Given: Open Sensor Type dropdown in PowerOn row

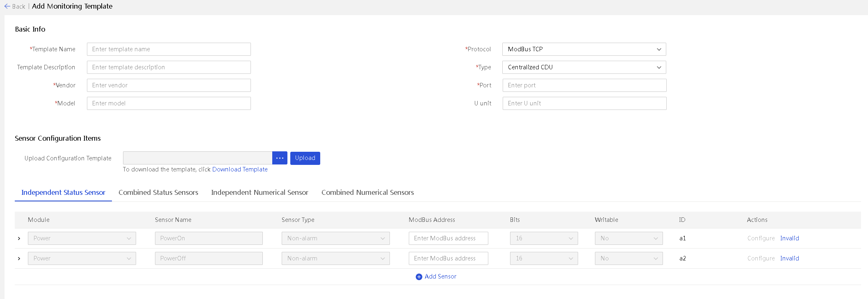Looking at the screenshot, I should tap(335, 238).
